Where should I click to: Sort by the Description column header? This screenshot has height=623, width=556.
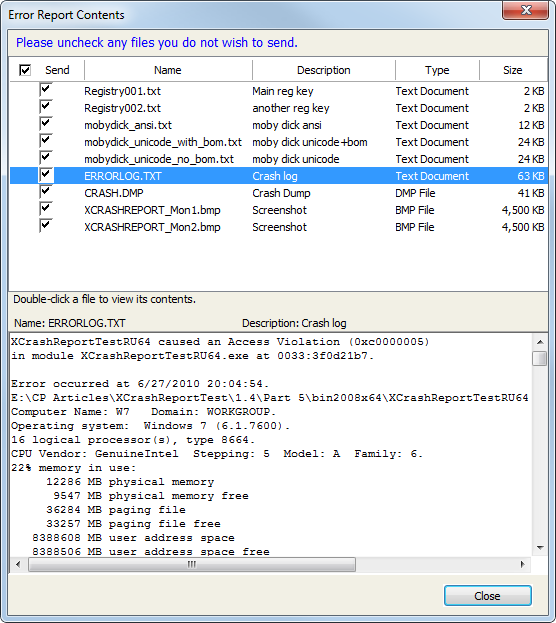click(x=324, y=70)
